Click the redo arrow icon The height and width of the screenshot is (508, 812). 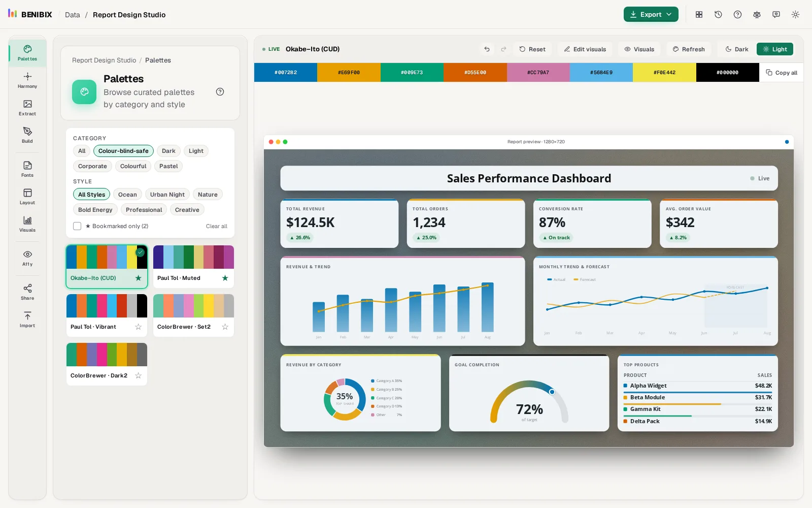503,49
